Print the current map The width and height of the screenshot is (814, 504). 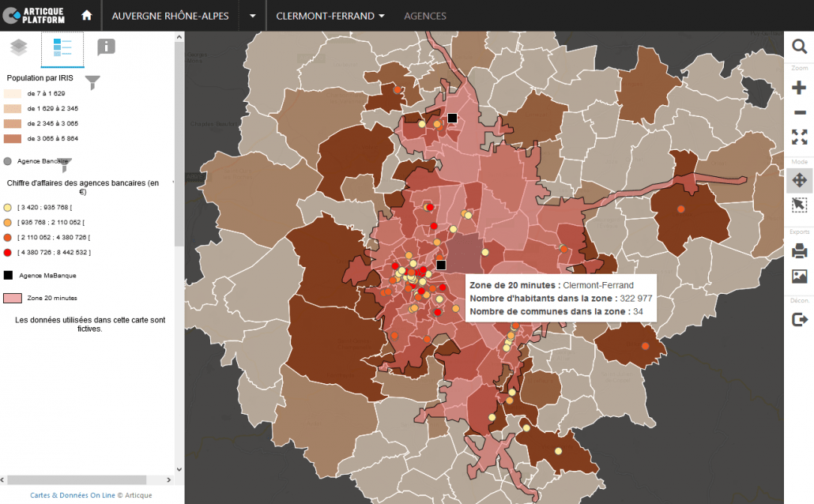tap(799, 252)
